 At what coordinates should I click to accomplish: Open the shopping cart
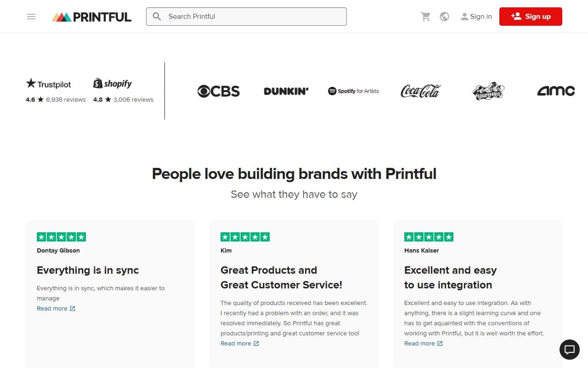tap(425, 16)
